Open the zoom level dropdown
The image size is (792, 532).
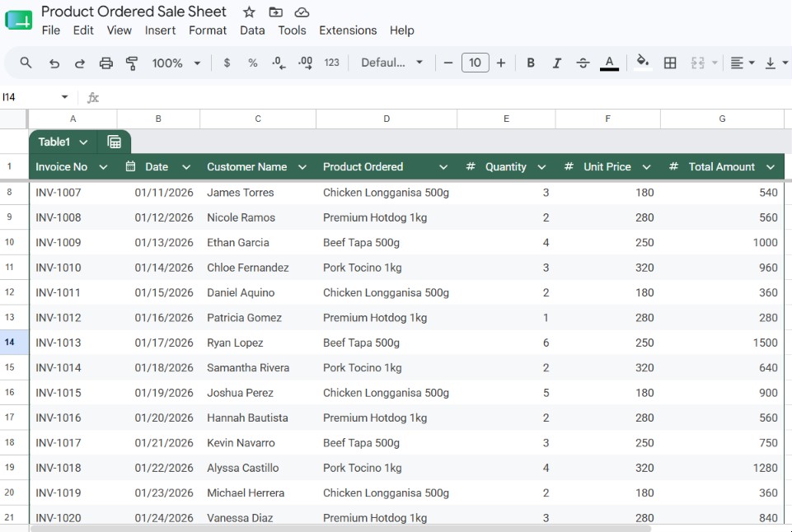176,63
